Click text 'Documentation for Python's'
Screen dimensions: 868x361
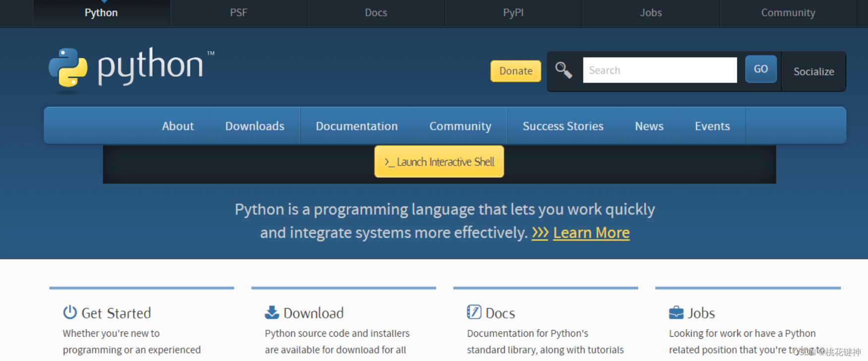[x=527, y=333]
